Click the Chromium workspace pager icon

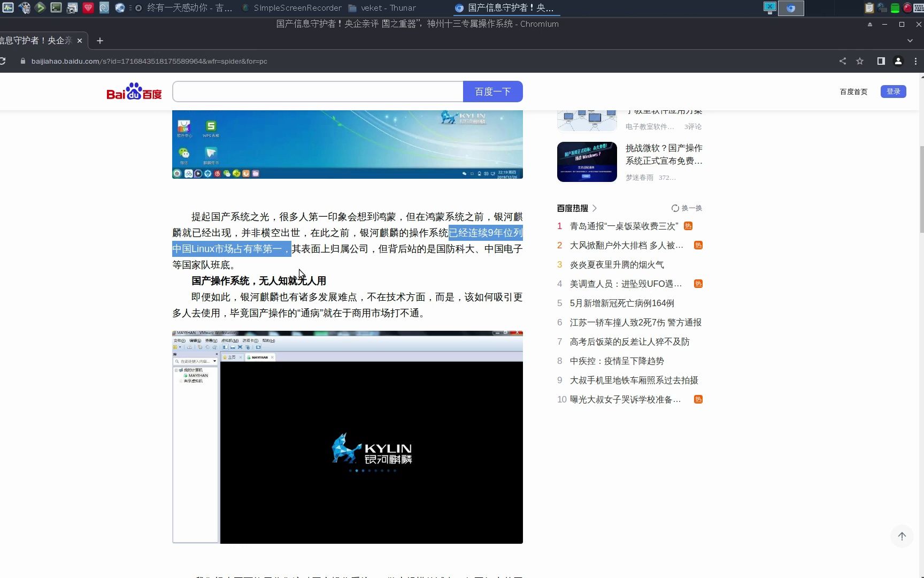(791, 8)
